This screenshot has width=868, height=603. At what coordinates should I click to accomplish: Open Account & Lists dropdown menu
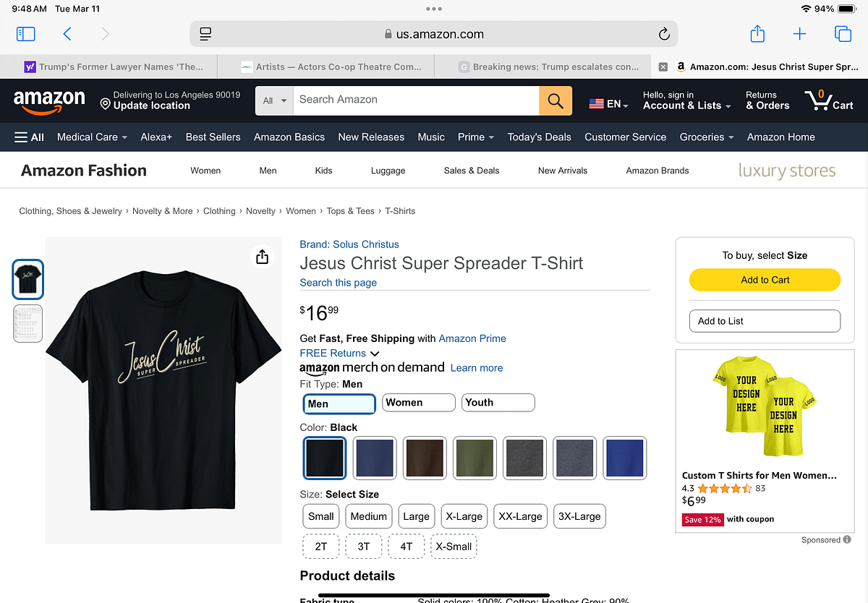pos(682,100)
